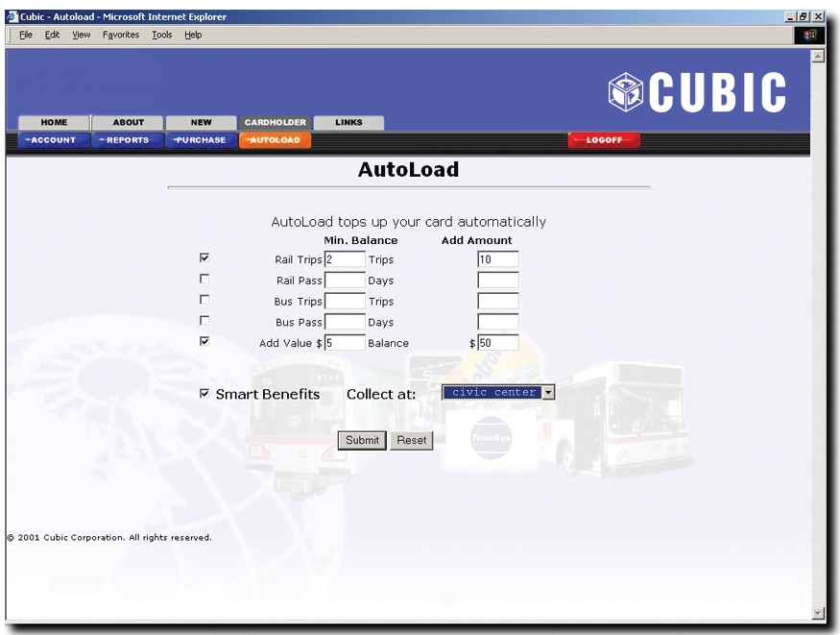The image size is (840, 635).
Task: Switch to the CARDHOLDER tab
Action: [x=275, y=122]
